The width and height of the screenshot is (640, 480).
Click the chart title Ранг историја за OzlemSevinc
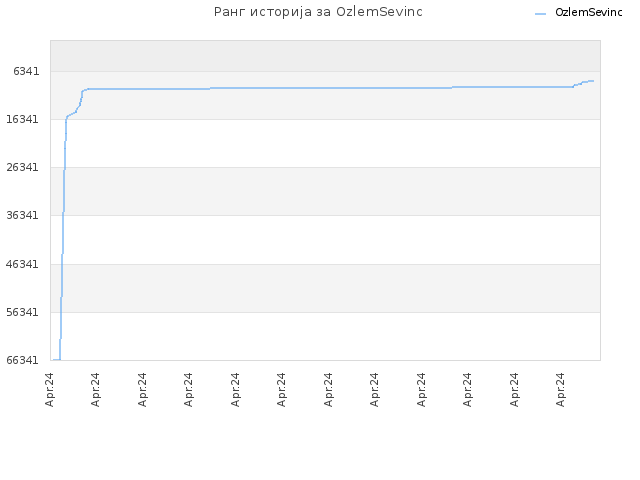click(x=318, y=12)
